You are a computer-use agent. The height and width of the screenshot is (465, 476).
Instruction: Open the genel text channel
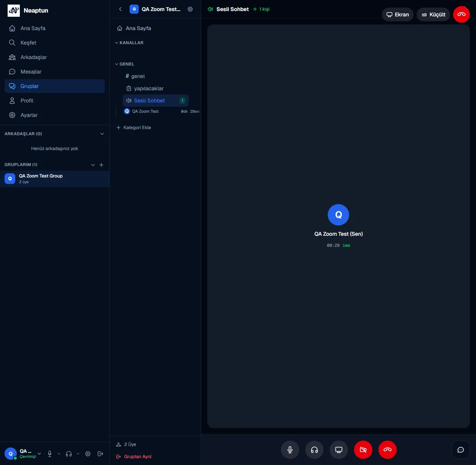(x=155, y=76)
